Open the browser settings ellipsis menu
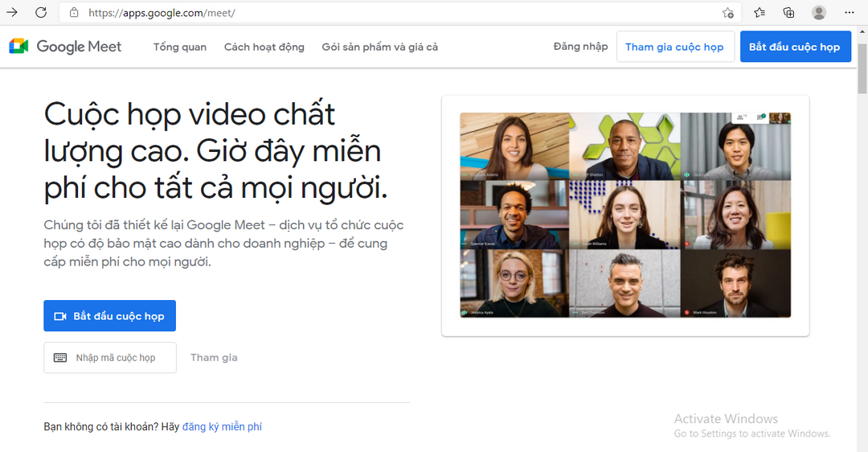Screen dimensions: 868x452 tap(850, 12)
